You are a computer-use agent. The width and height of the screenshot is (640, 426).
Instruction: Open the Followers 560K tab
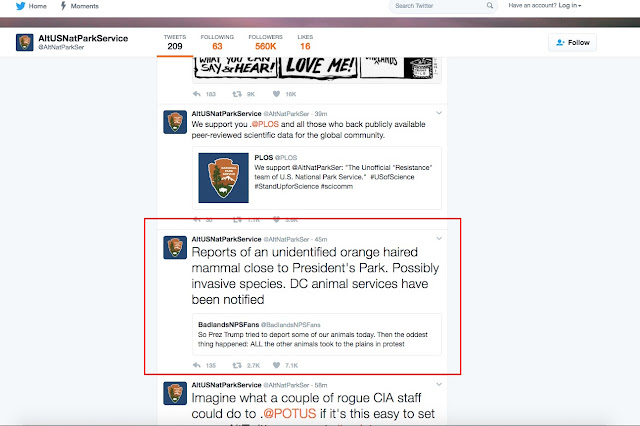[x=265, y=42]
